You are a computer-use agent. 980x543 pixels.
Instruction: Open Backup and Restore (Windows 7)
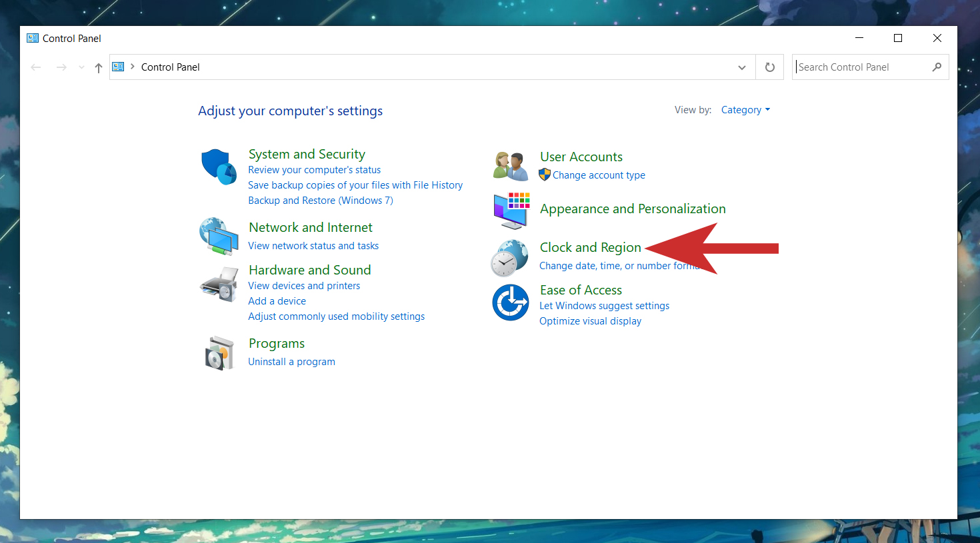[x=320, y=201]
